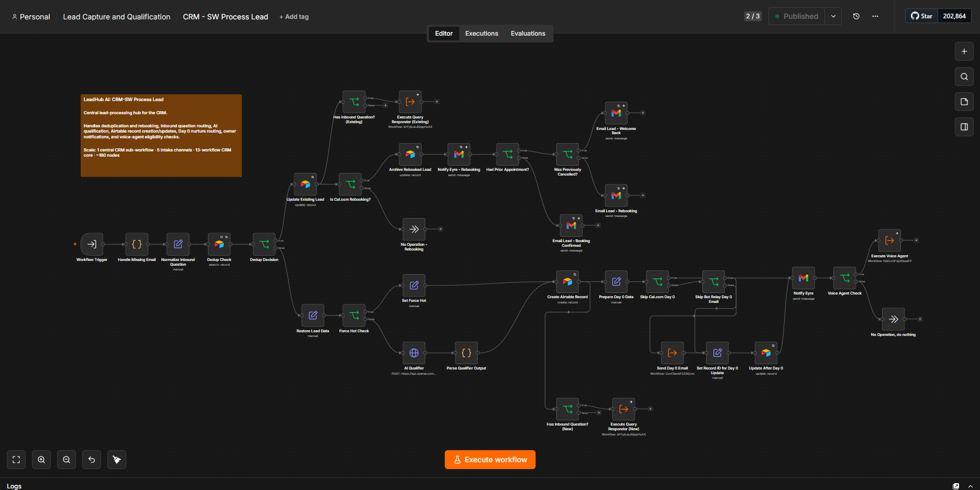Select the AI Qualifier HTTP node

point(414,353)
